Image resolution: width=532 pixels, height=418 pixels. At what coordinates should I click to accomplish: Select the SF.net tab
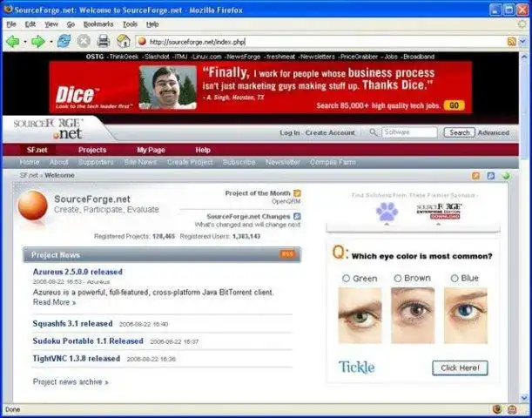(x=37, y=150)
